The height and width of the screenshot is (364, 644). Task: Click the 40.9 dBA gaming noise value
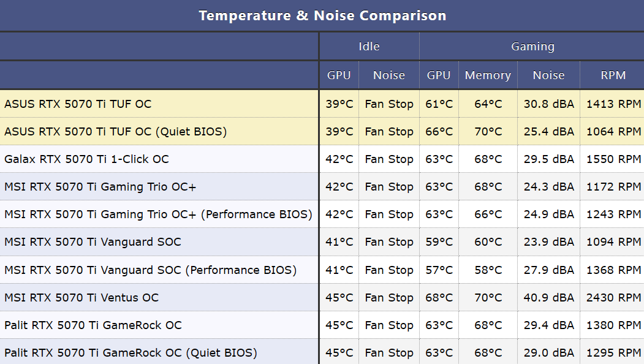pos(548,298)
